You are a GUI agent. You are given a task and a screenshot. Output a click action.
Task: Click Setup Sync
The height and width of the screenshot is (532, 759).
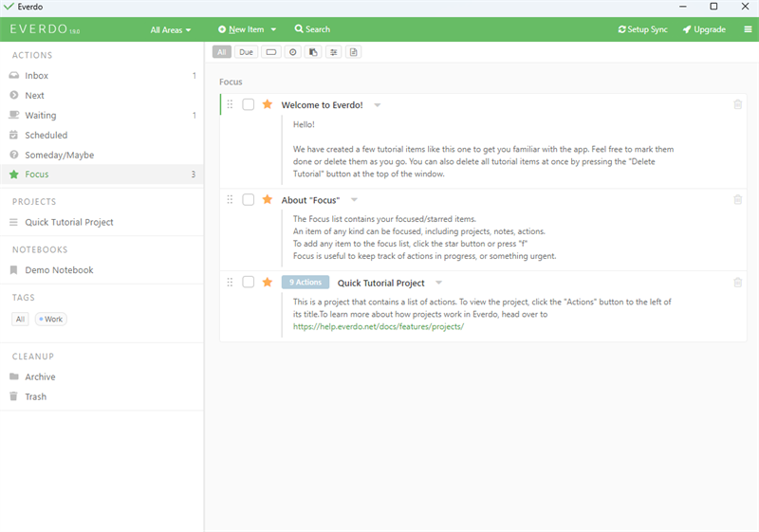point(643,29)
